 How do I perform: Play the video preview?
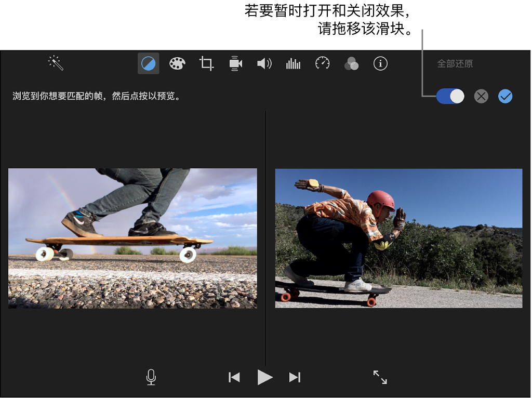(x=264, y=377)
